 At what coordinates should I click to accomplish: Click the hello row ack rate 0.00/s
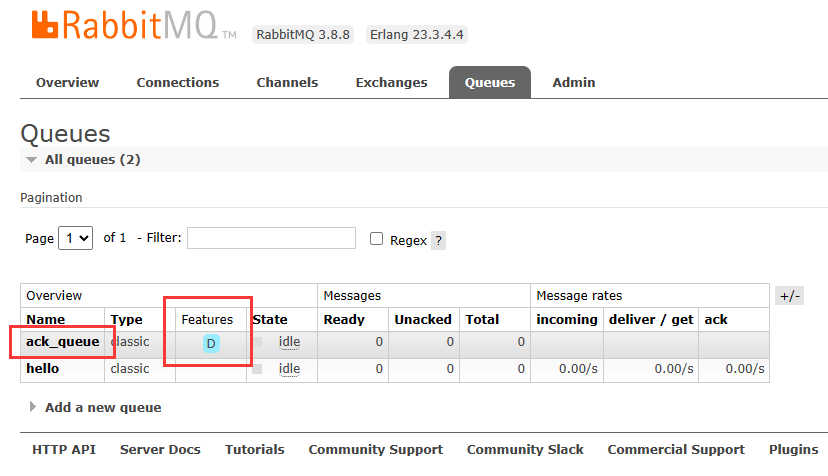pyautogui.click(x=745, y=369)
